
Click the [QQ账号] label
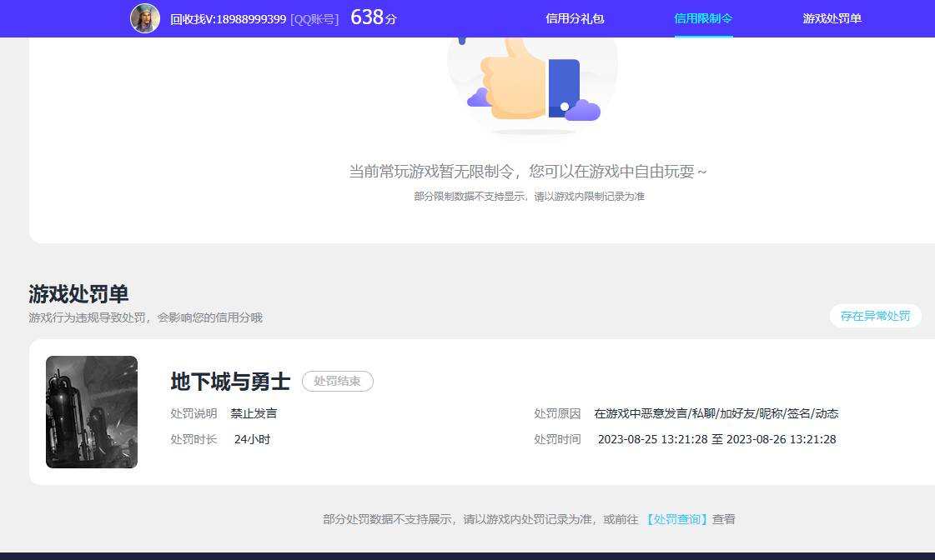coord(314,19)
